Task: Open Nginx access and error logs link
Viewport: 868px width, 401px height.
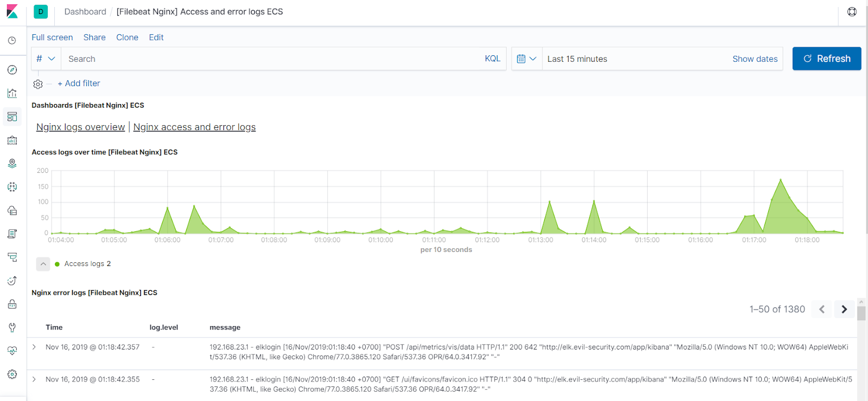Action: [x=194, y=127]
